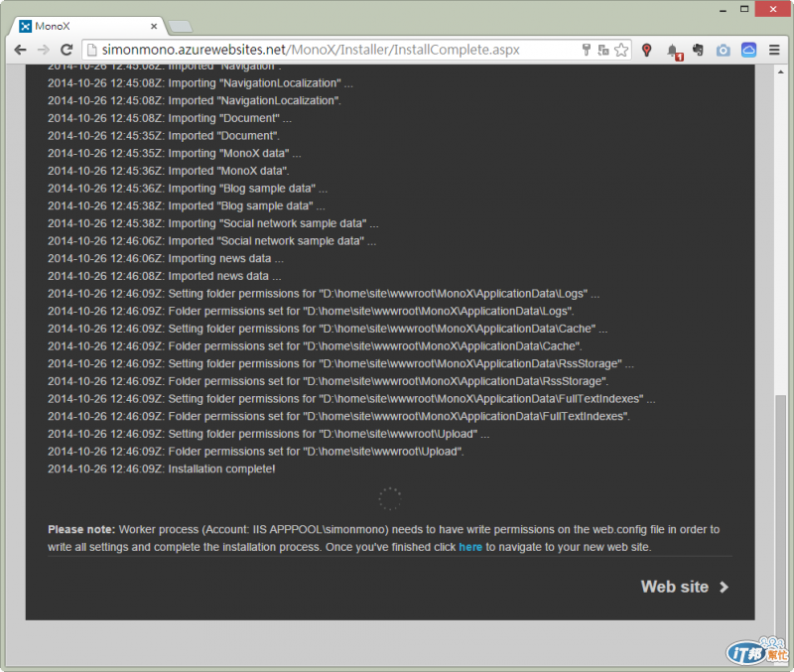
Task: Click 'Imported "Blog sample data"' line
Action: tap(187, 206)
